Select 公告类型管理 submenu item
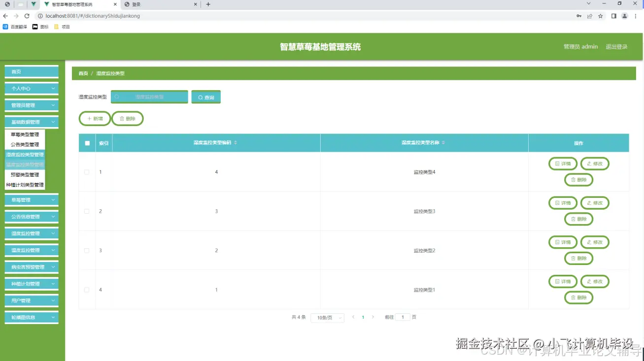Viewport: 644px width, 361px height. (25, 145)
